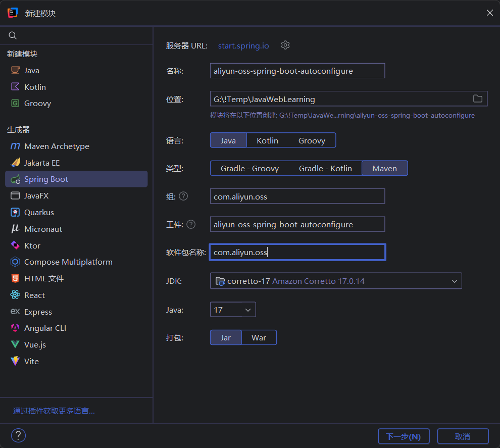Open 通过插件获取更多语言 link

(x=54, y=411)
